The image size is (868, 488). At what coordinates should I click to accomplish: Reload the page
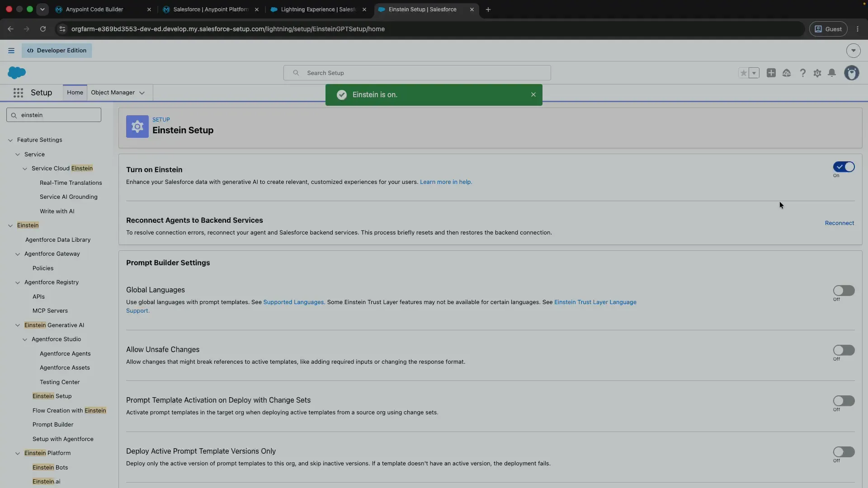click(43, 29)
